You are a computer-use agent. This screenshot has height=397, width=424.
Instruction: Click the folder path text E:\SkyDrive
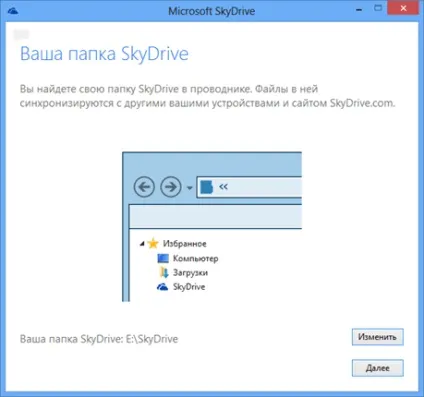152,339
